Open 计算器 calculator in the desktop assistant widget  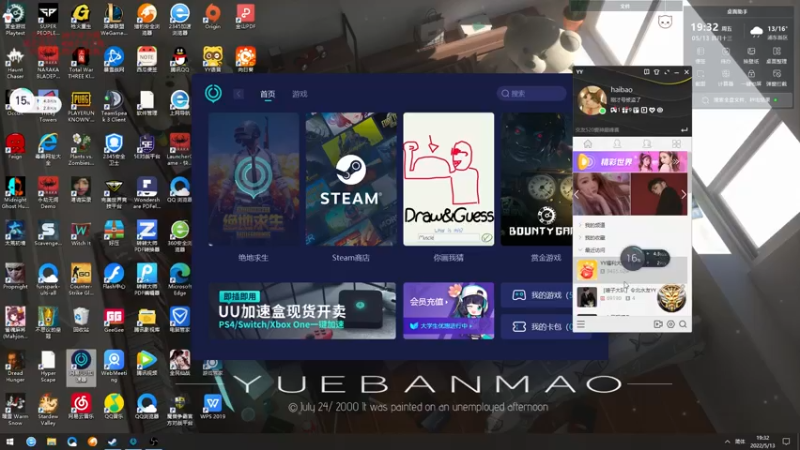(x=726, y=78)
